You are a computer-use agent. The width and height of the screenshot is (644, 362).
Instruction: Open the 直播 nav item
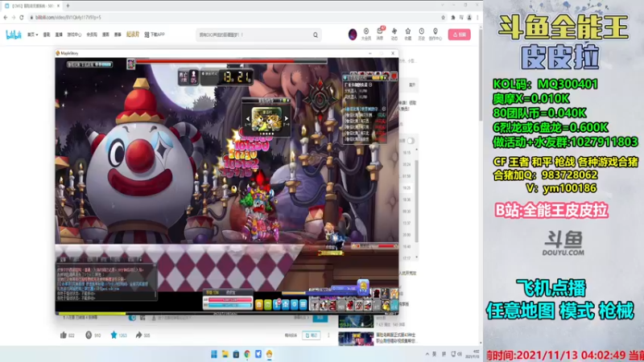point(59,35)
